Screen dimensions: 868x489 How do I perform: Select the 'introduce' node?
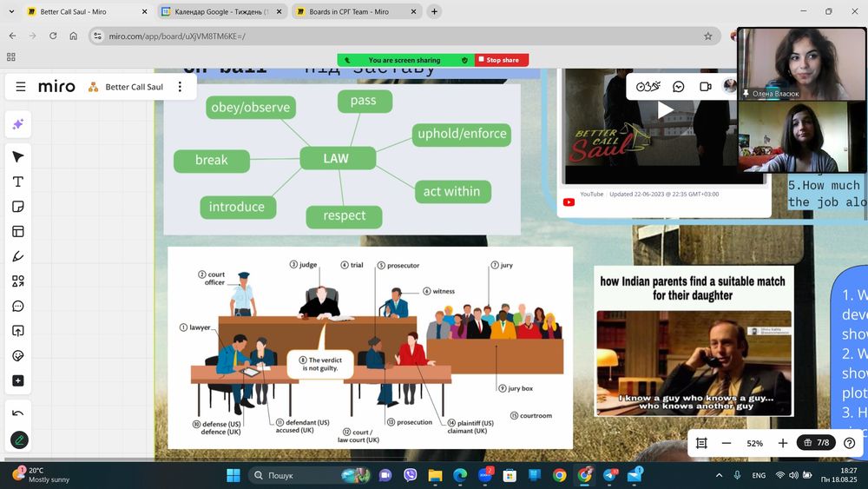pos(237,207)
